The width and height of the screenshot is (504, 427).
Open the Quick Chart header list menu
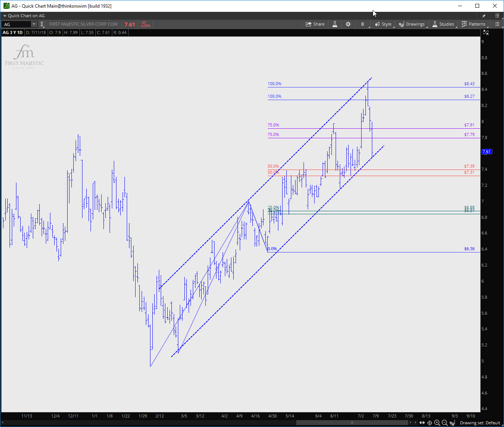coord(497,16)
